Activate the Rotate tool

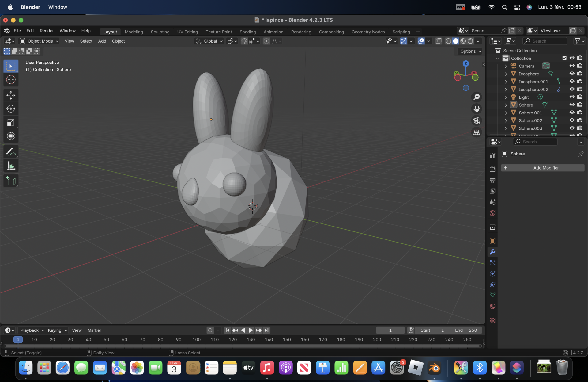point(11,109)
